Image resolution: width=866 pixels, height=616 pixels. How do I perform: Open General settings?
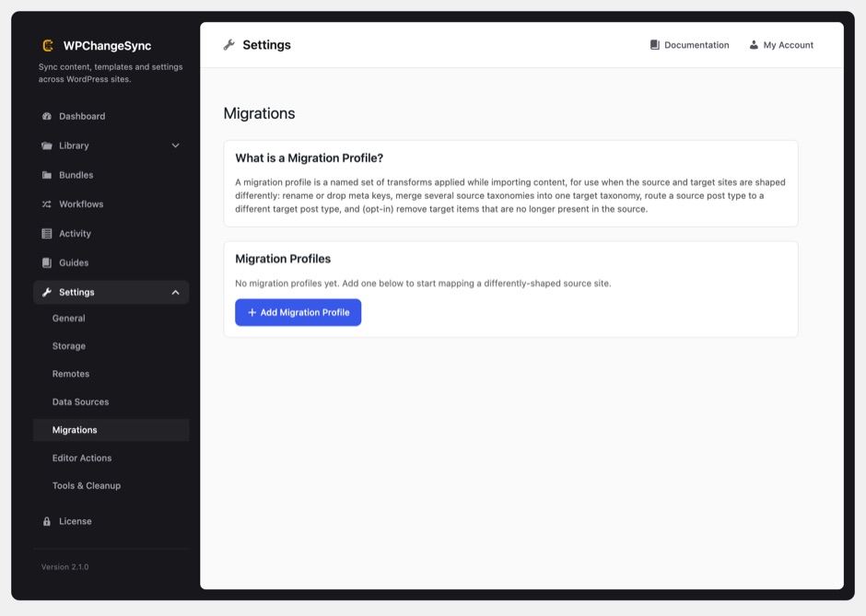[x=111, y=319]
